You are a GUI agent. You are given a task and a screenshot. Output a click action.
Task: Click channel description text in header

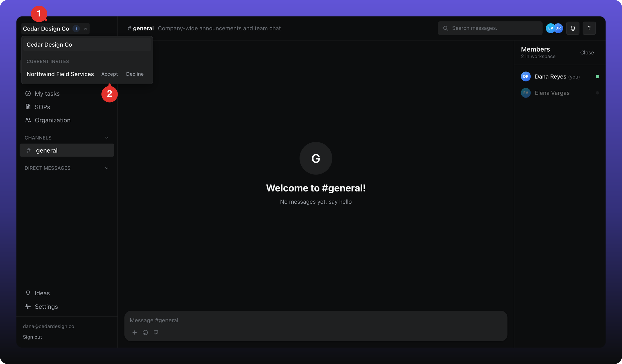(x=219, y=28)
